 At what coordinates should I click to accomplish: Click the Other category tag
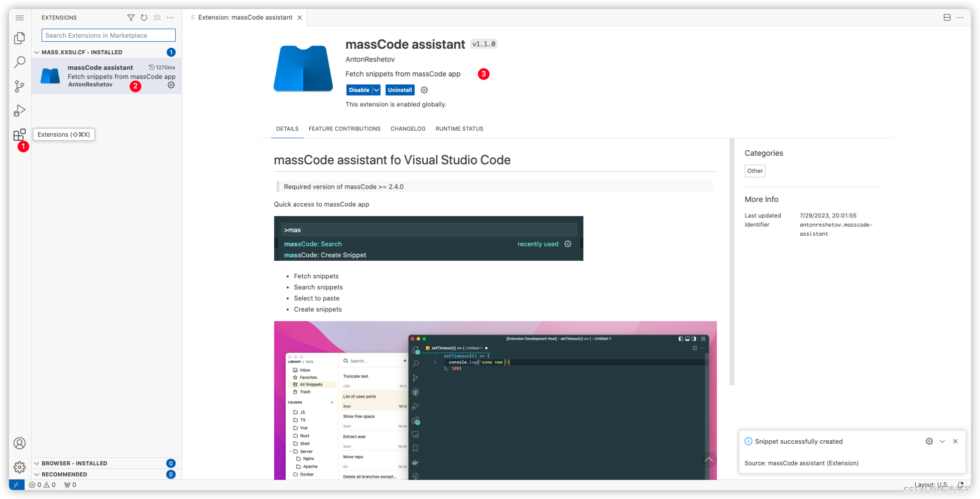pos(755,171)
